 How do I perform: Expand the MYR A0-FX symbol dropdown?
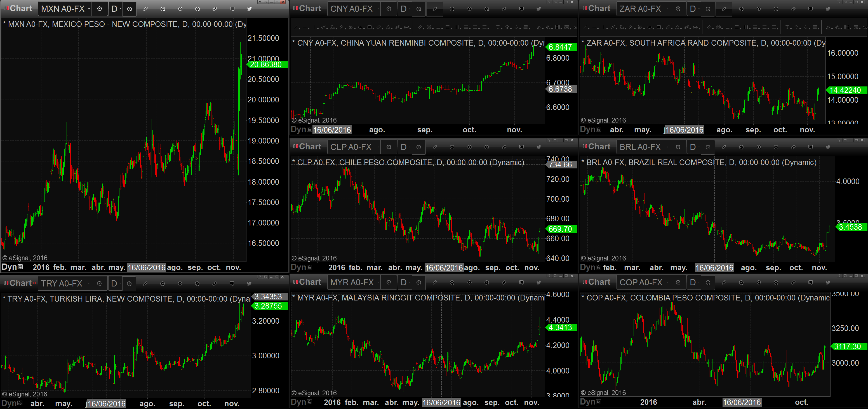tap(378, 282)
